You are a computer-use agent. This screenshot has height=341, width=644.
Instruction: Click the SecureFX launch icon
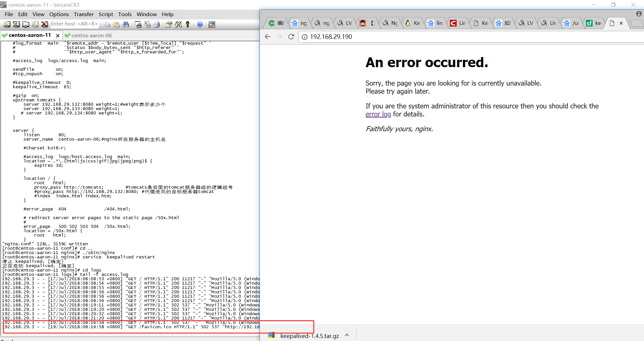point(212,24)
